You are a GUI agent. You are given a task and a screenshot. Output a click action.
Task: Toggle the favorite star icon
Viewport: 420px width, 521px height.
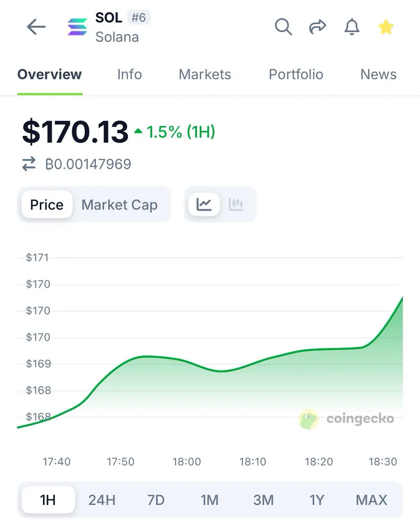(386, 27)
